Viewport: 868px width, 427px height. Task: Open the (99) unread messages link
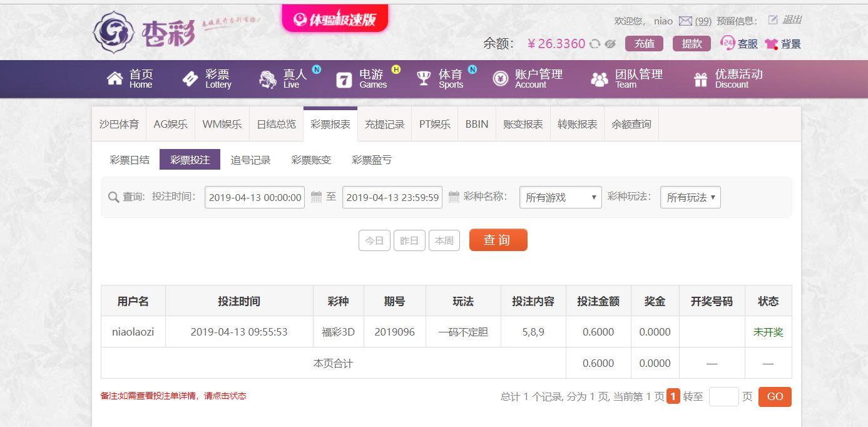[x=703, y=21]
